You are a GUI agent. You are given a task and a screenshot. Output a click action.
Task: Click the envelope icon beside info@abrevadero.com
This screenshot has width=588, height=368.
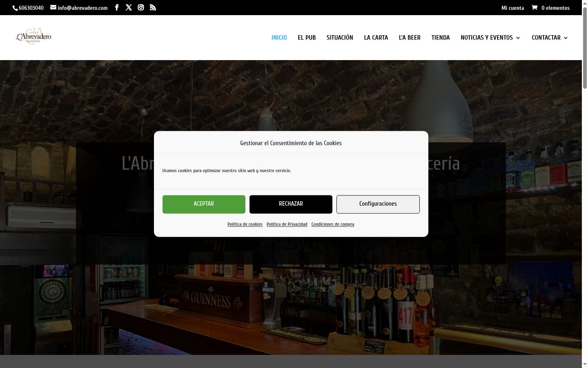53,7
